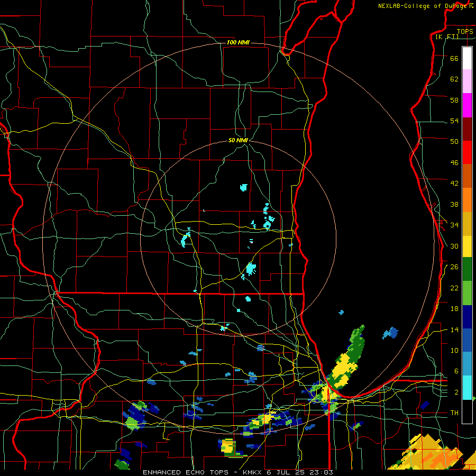Click the single pink pixel echo near radar center
Viewport: 476px width, 476px height.
tap(251, 242)
